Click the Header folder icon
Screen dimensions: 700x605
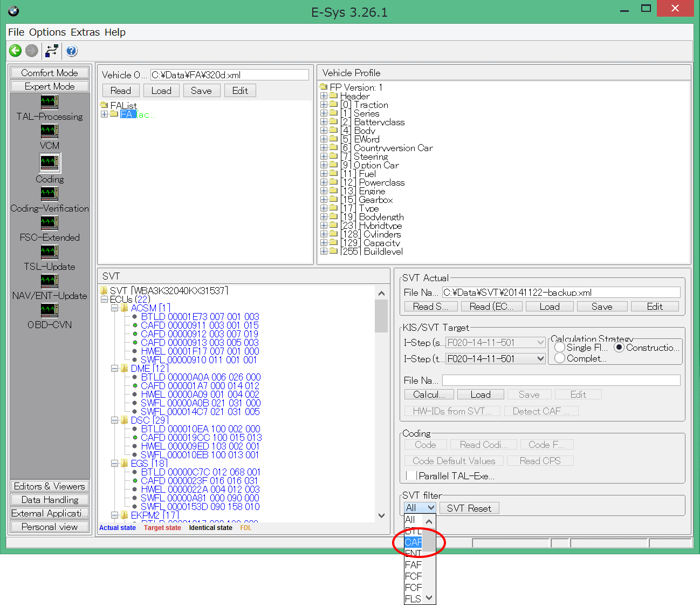(x=333, y=96)
